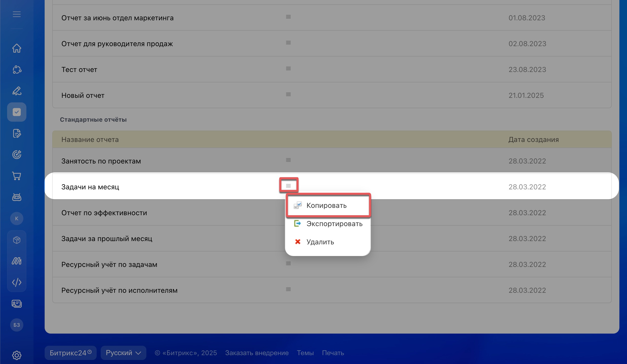
Task: Click the robot icon in sidebar
Action: coord(17,197)
